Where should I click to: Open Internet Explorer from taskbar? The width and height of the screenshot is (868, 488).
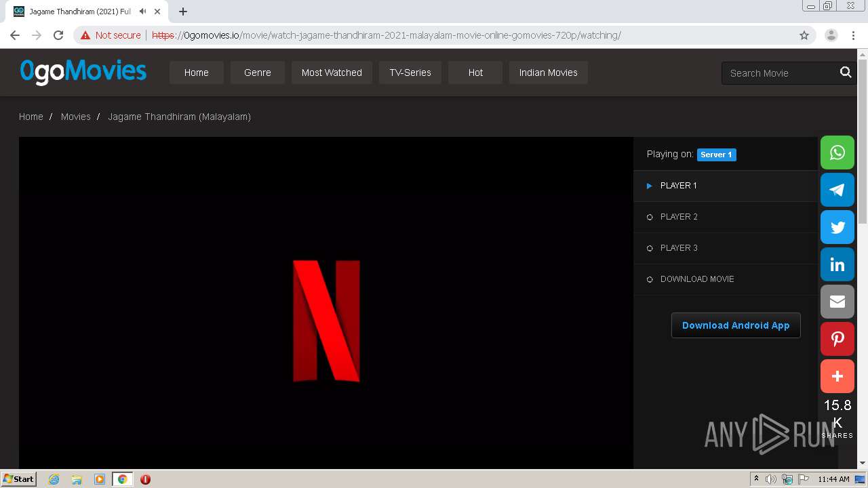click(x=54, y=479)
